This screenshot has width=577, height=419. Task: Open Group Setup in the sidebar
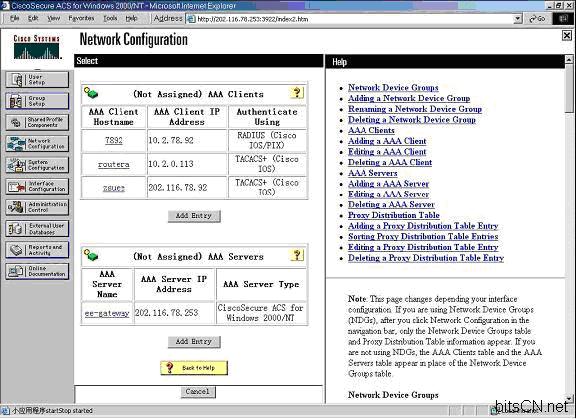tap(37, 101)
